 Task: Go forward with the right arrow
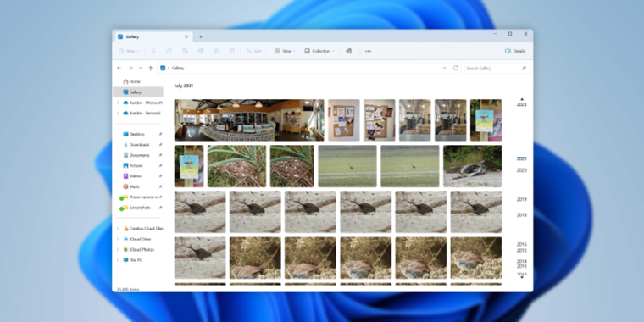130,68
